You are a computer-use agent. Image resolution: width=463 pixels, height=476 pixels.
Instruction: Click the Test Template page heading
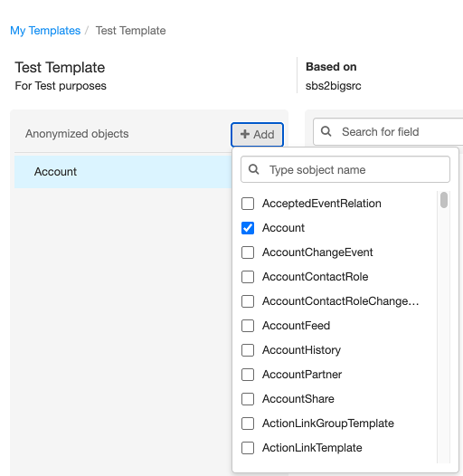[x=60, y=67]
